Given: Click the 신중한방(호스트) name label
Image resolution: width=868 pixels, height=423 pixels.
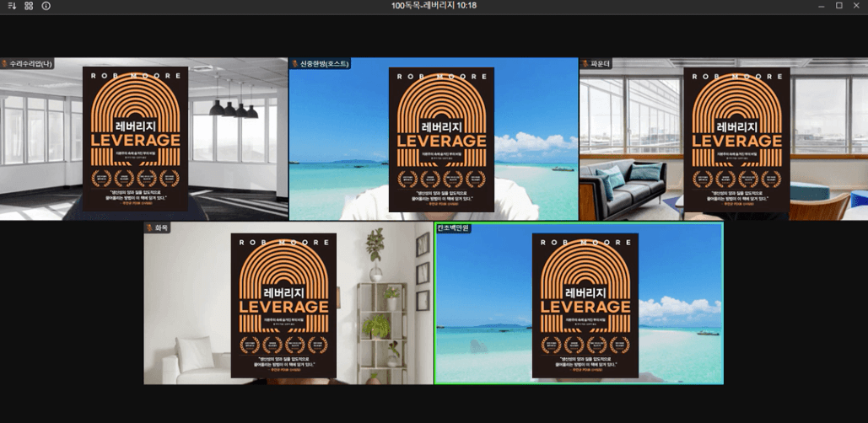Looking at the screenshot, I should click(325, 63).
